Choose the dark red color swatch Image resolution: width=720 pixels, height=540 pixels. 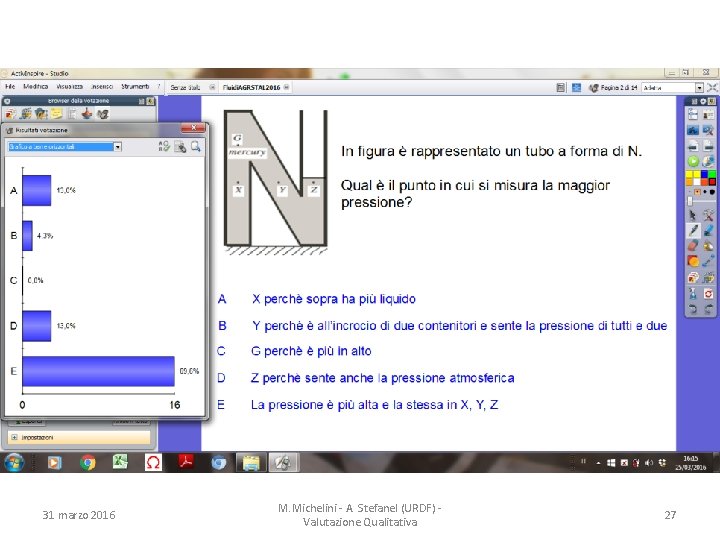click(x=712, y=182)
